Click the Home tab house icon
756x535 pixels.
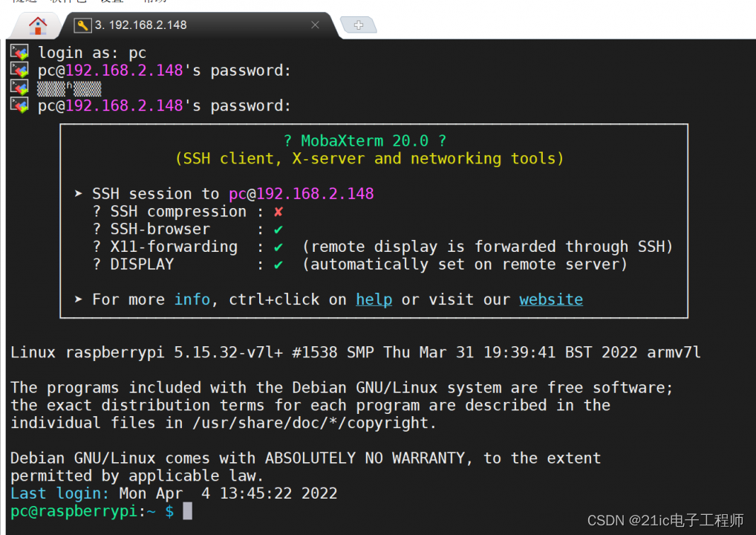tap(36, 25)
